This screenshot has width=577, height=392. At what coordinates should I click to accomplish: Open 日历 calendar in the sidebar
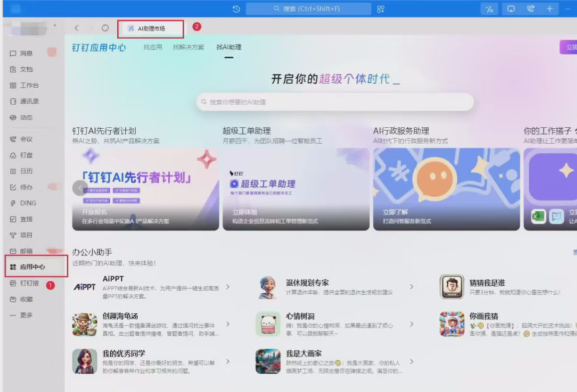coord(21,171)
